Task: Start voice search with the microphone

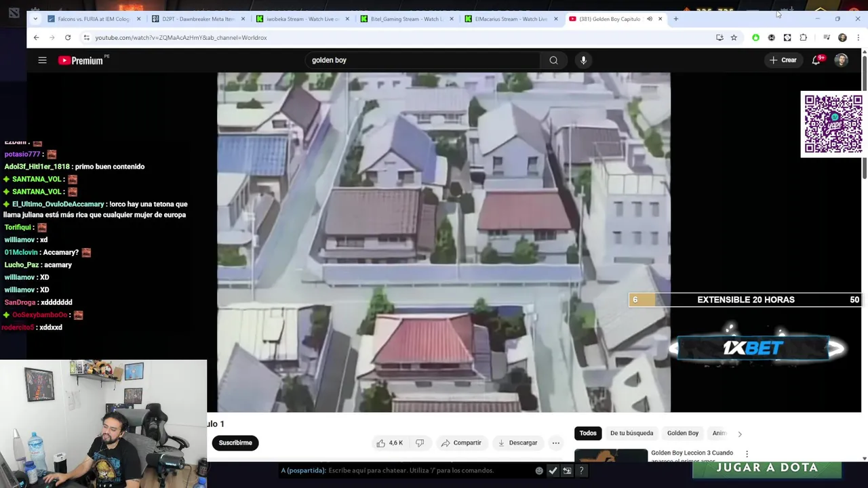Action: 583,60
